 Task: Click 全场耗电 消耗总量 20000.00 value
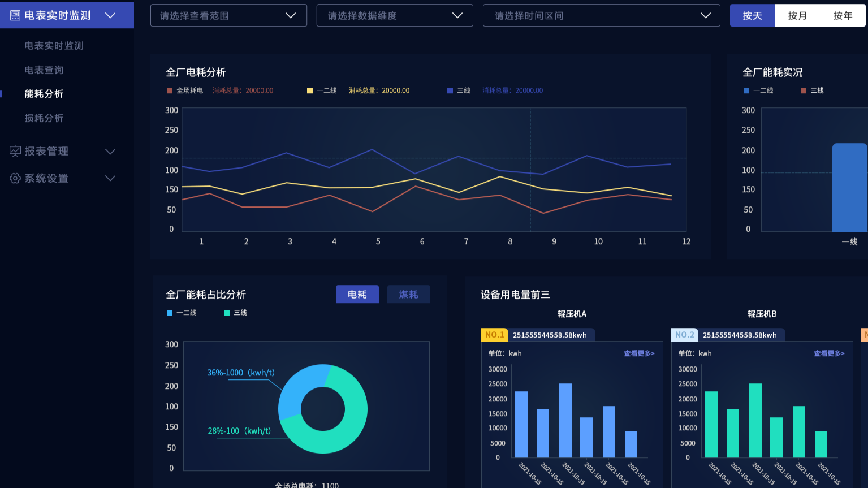point(243,90)
